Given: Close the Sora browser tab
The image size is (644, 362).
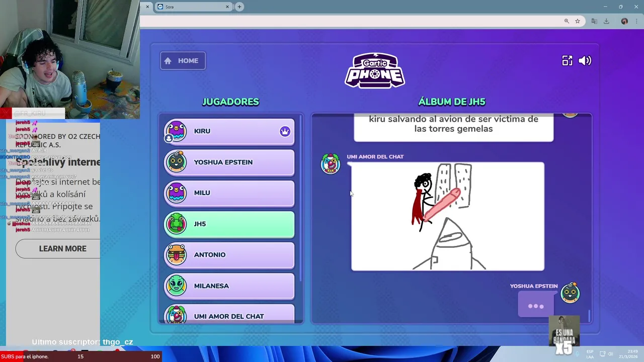Looking at the screenshot, I should [x=227, y=7].
